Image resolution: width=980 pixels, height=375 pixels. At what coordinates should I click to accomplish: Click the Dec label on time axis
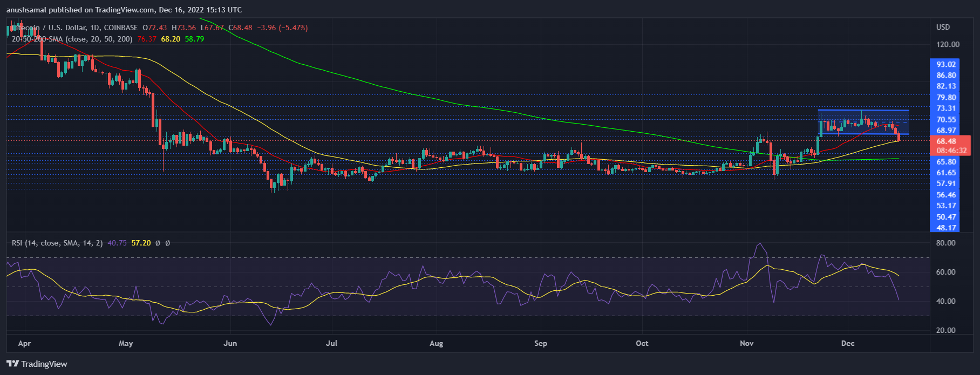click(847, 343)
